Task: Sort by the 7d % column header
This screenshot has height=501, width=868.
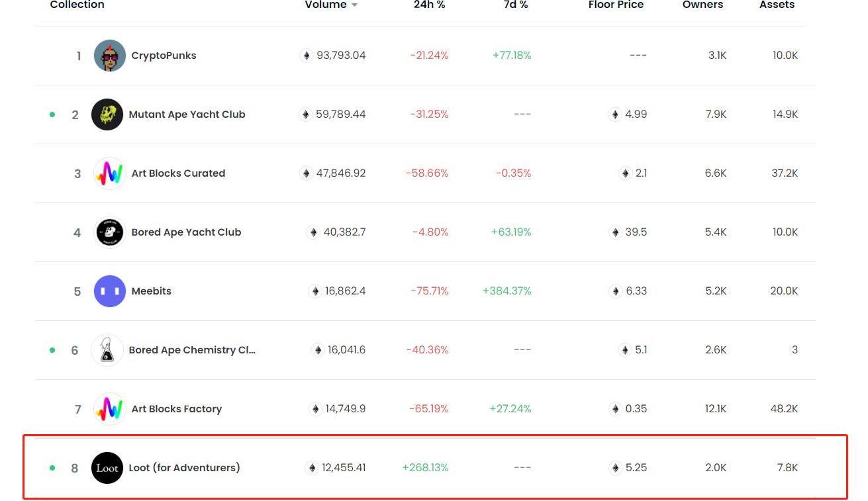Action: [516, 5]
